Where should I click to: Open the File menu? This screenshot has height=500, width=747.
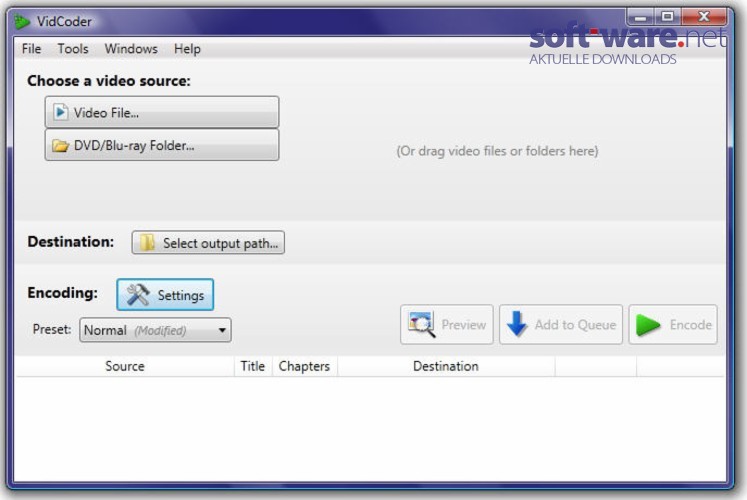point(31,49)
